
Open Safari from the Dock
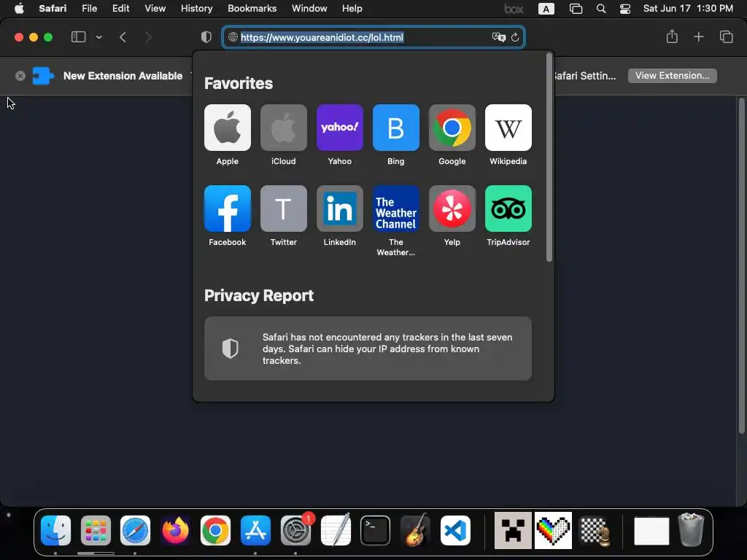135,531
